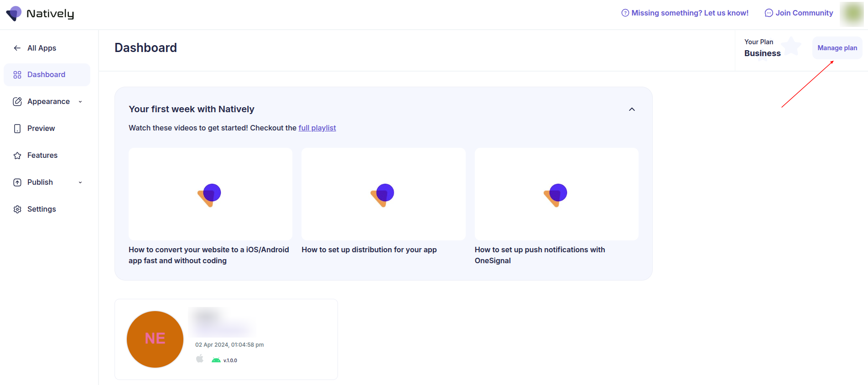
Task: Click the Settings gear icon
Action: (17, 209)
